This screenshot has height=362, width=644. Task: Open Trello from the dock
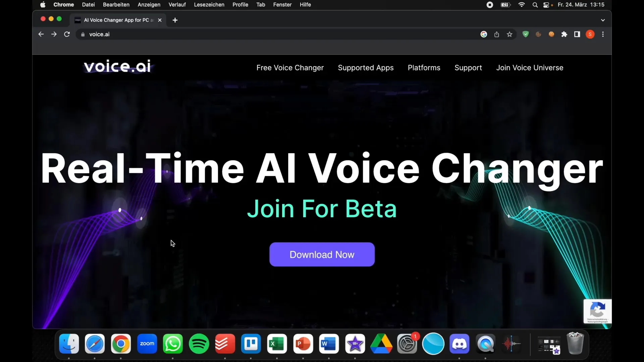point(251,344)
